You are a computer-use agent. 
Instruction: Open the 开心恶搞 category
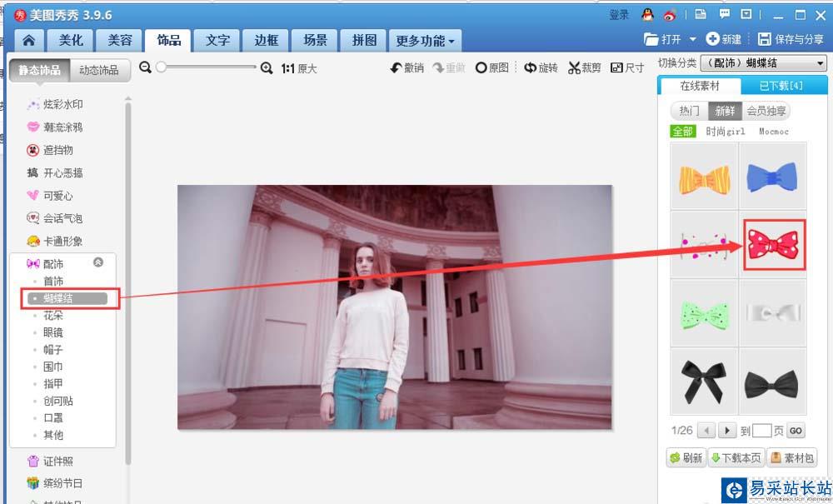coord(56,173)
